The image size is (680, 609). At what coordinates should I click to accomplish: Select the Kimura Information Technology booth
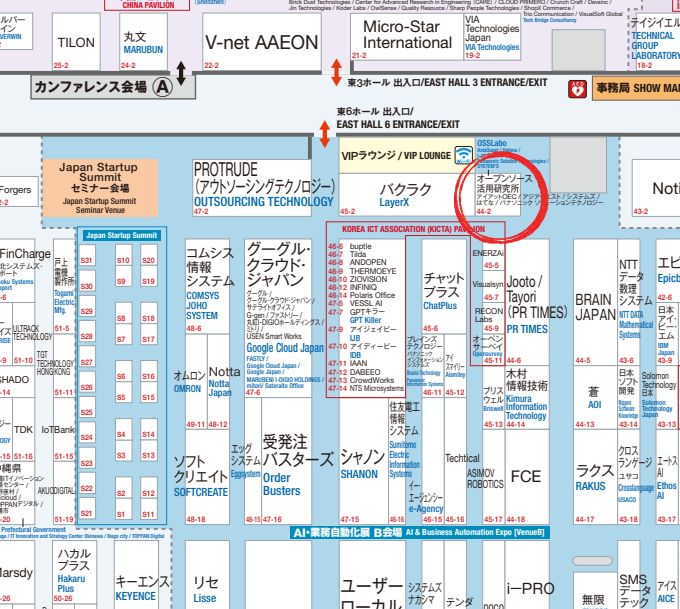[x=527, y=397]
